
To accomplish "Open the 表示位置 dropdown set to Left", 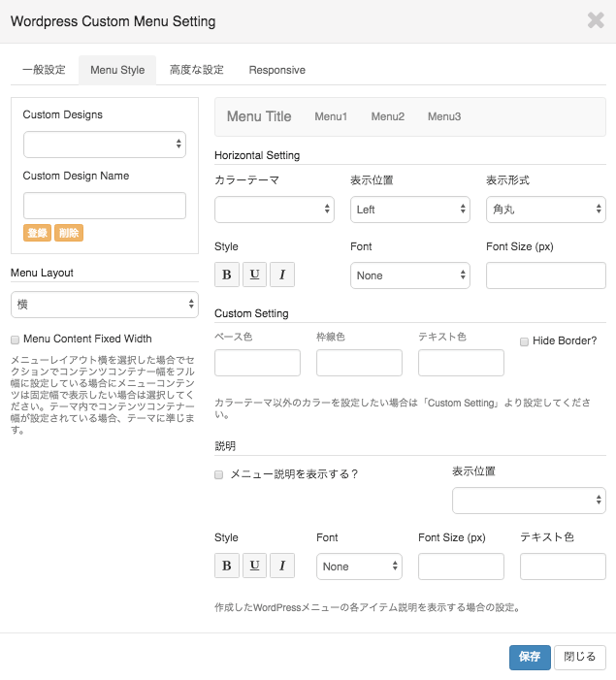I will pos(410,210).
